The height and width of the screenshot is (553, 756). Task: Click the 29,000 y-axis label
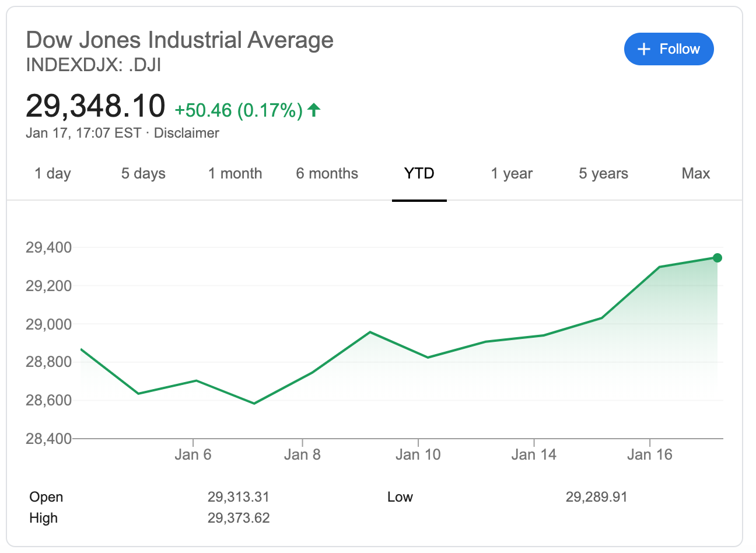coord(49,324)
